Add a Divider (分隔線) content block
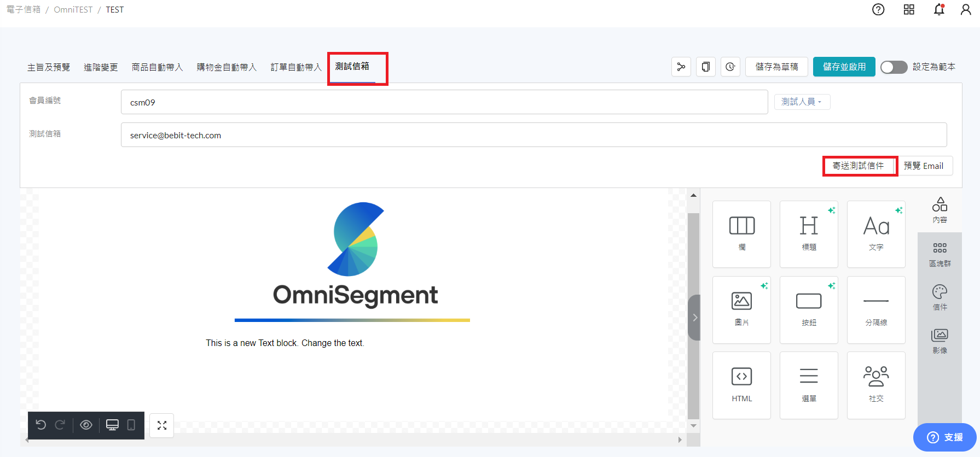980x457 pixels. coord(876,309)
